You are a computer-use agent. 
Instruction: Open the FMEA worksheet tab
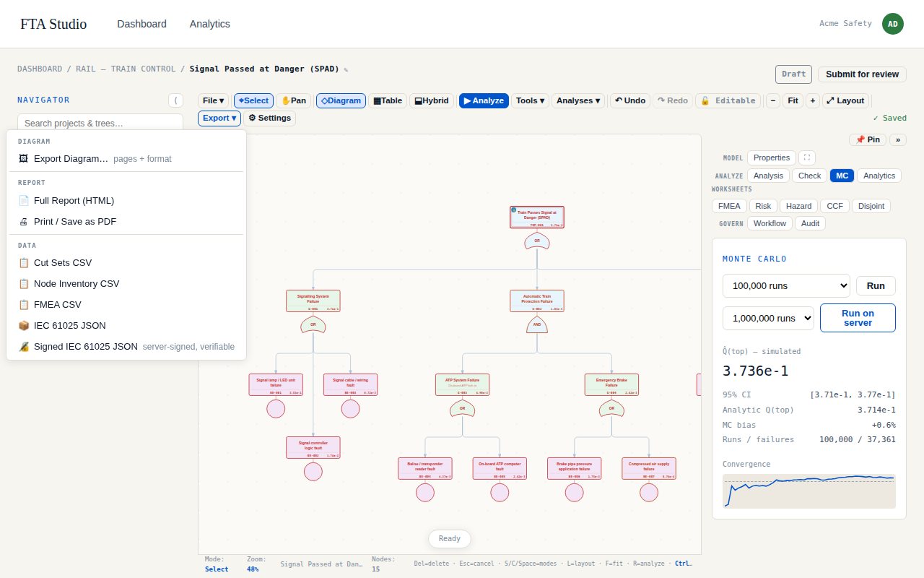click(x=729, y=206)
